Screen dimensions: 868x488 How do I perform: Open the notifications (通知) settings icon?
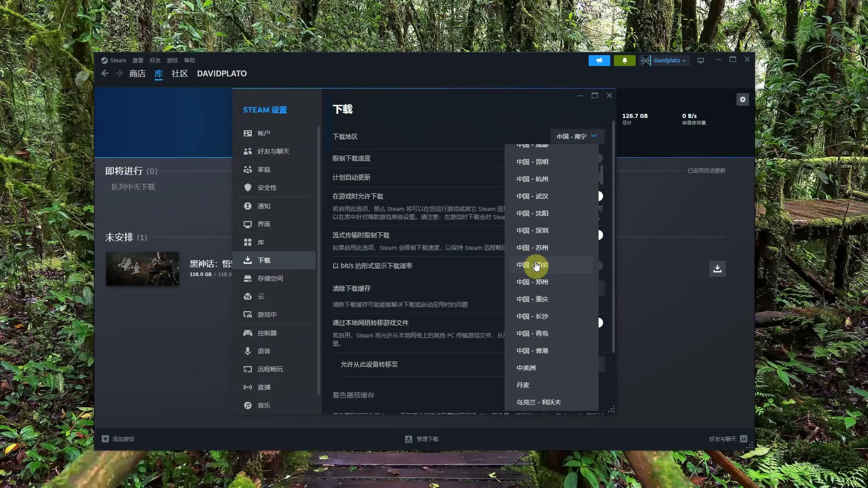pos(248,206)
